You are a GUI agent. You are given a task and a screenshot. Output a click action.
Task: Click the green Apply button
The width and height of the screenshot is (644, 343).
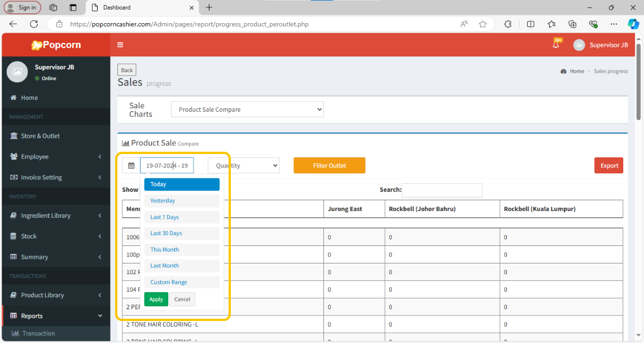coord(156,299)
